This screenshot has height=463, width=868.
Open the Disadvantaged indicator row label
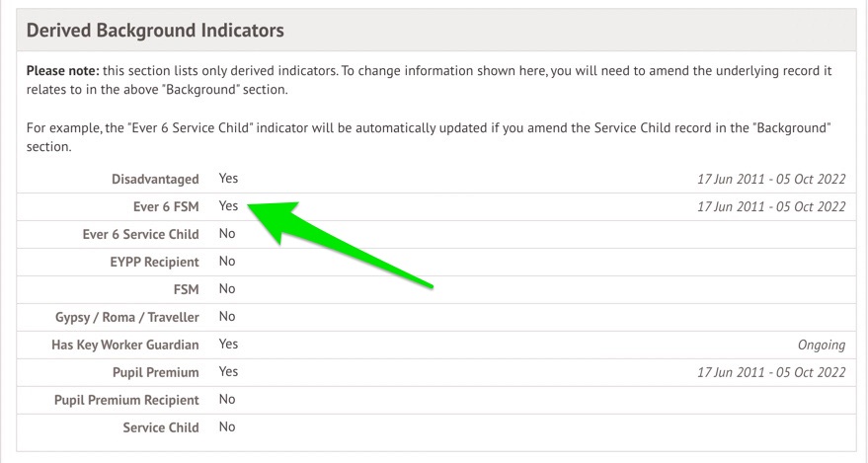click(154, 180)
